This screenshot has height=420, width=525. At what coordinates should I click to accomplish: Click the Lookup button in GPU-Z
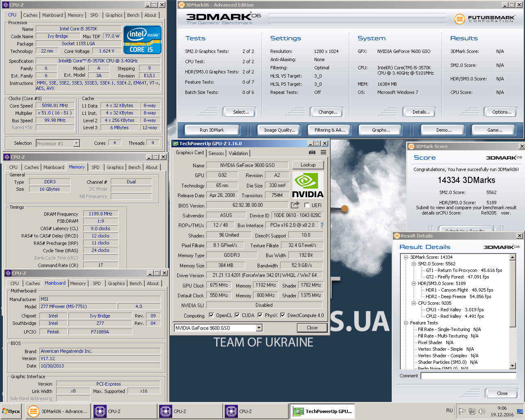tap(308, 165)
